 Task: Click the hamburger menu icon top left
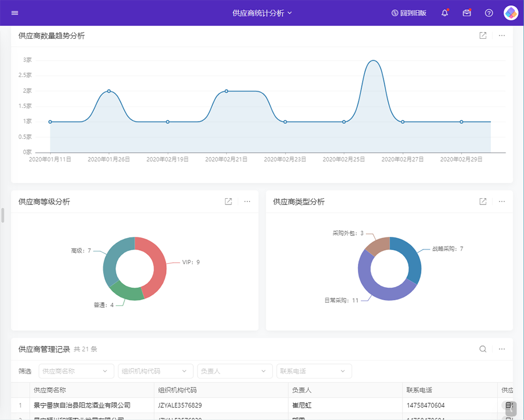[x=15, y=13]
